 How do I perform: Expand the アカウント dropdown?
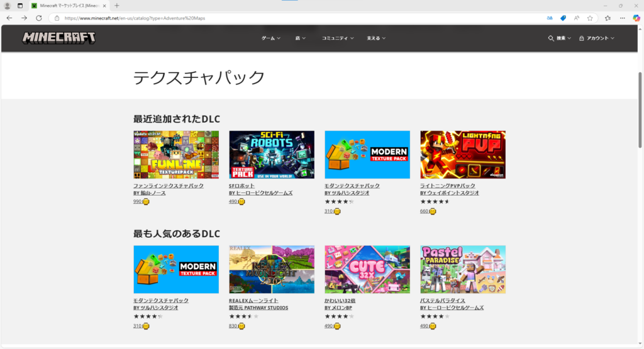pos(597,38)
